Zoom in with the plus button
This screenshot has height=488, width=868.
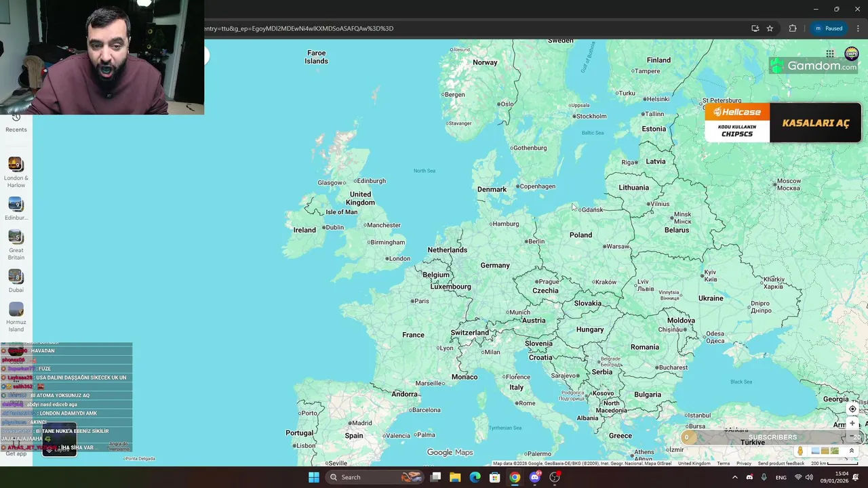(852, 424)
